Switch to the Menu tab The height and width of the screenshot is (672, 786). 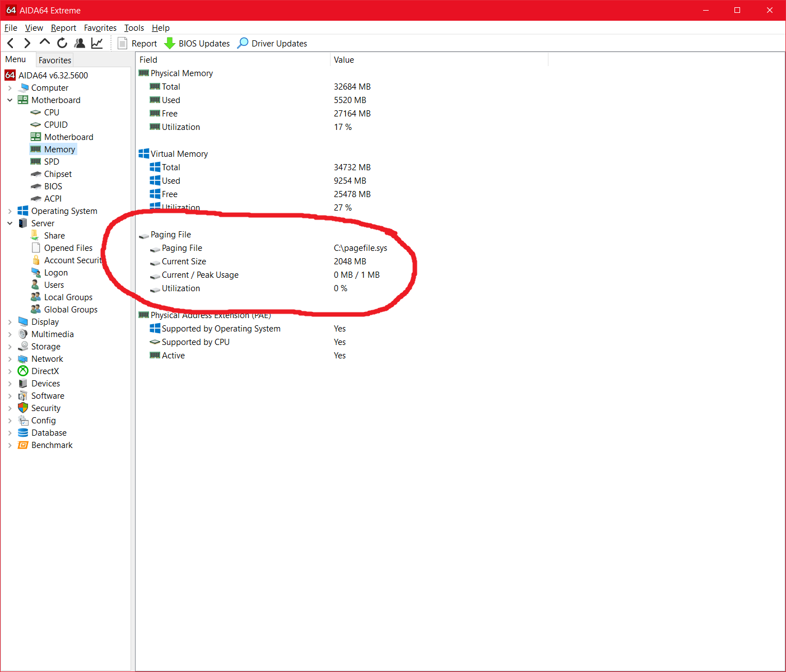pyautogui.click(x=16, y=59)
